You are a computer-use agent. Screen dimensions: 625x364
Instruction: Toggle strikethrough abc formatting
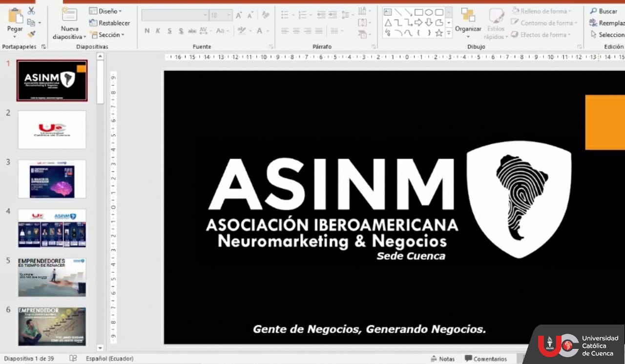[192, 31]
